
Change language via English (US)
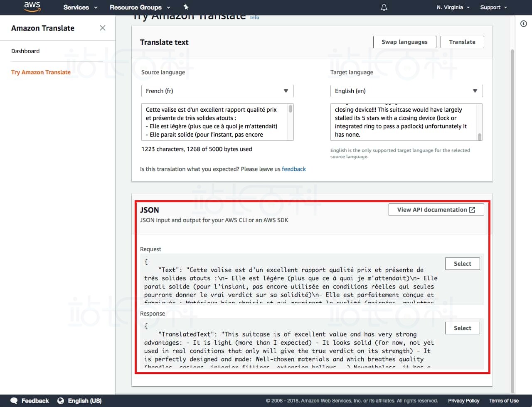point(85,401)
